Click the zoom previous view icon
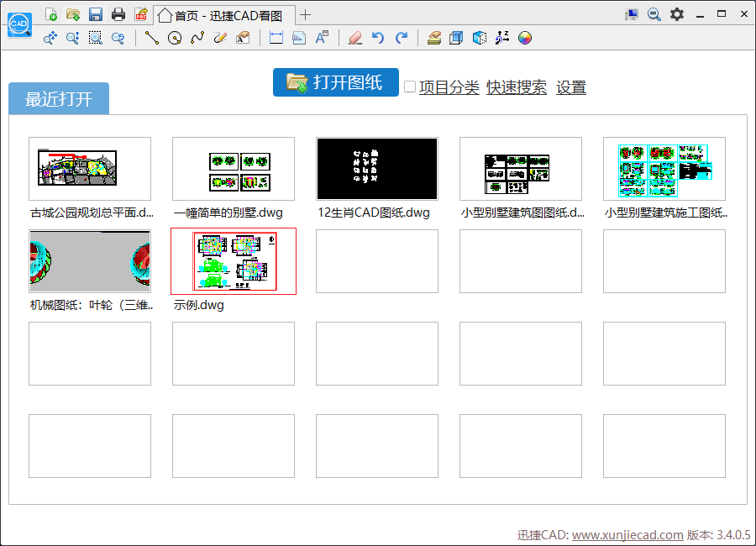Screen dimensions: 756x546 click(x=118, y=38)
